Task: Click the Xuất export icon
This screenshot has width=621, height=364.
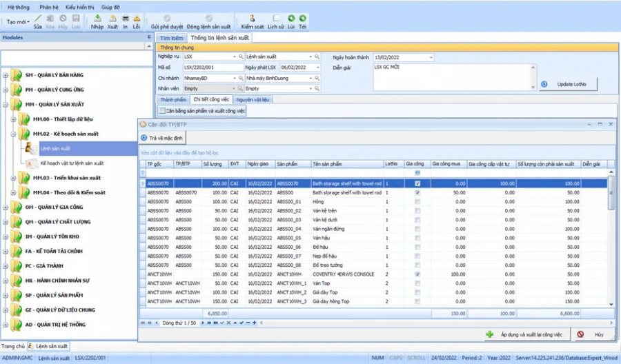Action: point(112,19)
